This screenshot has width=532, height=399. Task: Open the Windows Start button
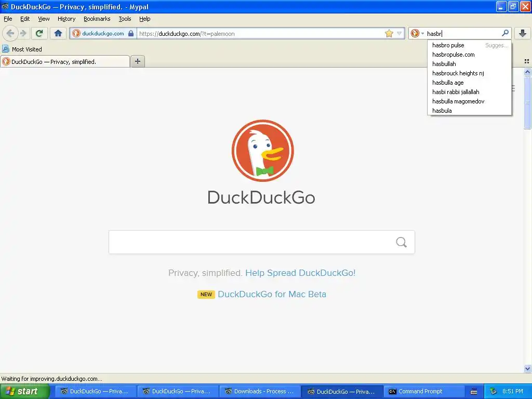25,392
